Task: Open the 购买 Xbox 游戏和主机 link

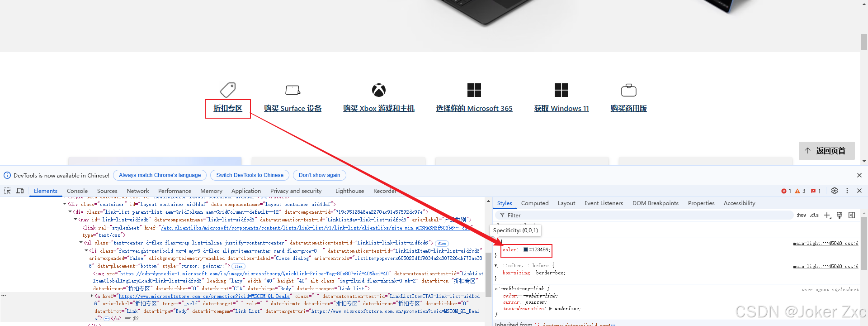Action: click(x=379, y=109)
